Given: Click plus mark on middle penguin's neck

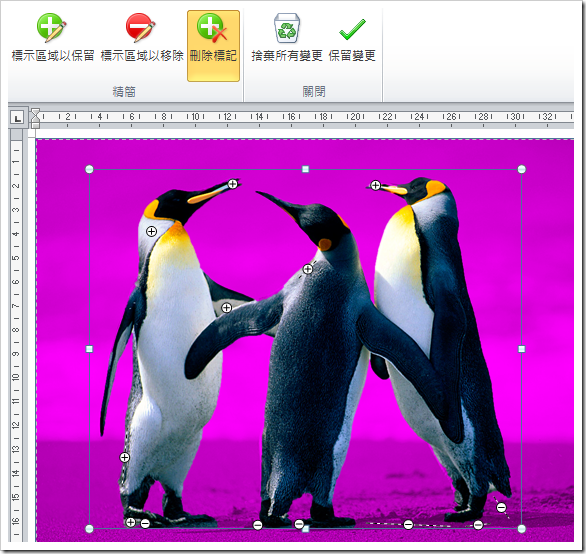Looking at the screenshot, I should tap(308, 269).
